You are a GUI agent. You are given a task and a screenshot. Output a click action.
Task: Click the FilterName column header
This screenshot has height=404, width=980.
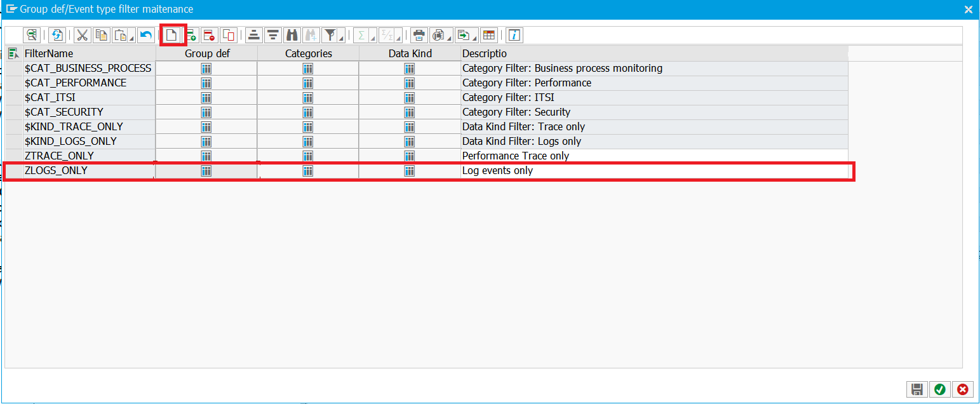click(x=89, y=54)
